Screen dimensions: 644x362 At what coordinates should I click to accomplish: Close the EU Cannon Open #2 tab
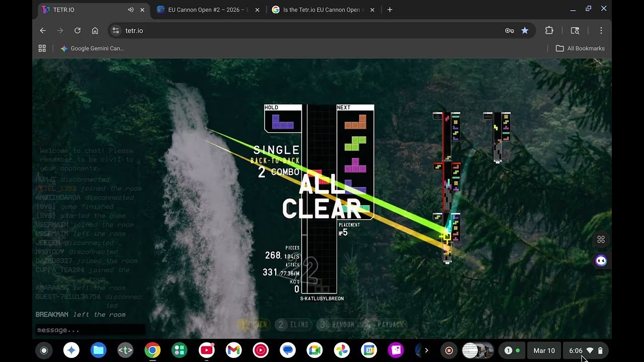click(258, 10)
